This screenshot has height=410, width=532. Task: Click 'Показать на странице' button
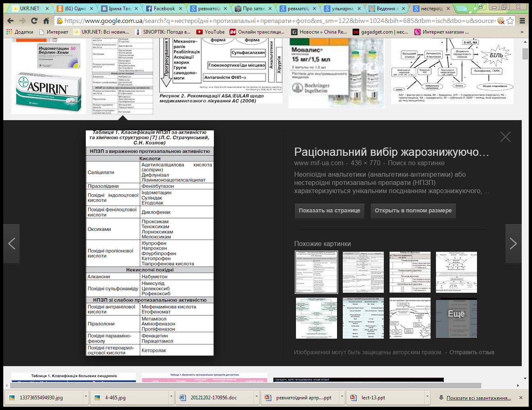pos(329,210)
